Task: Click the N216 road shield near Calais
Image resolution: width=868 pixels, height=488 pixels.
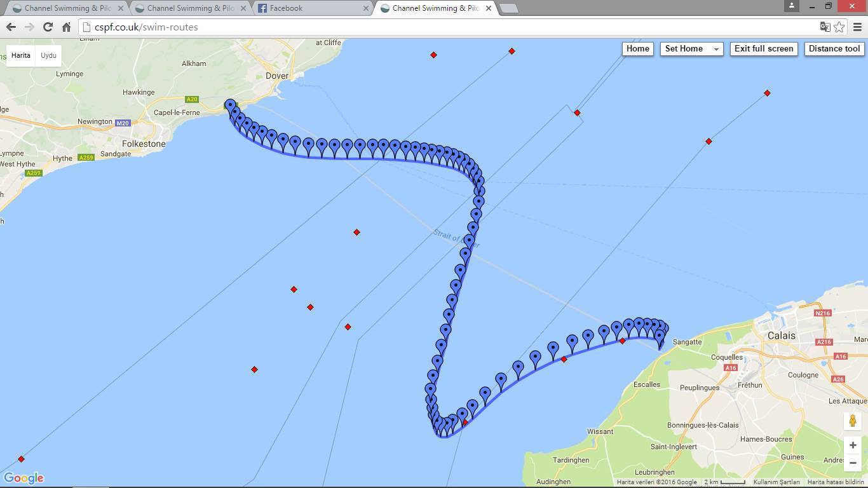Action: click(823, 313)
